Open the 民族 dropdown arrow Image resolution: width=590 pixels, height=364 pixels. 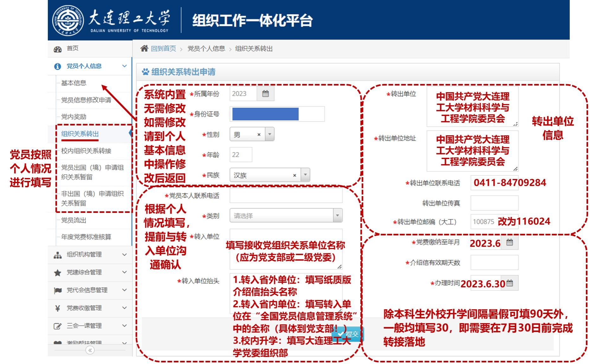(305, 175)
